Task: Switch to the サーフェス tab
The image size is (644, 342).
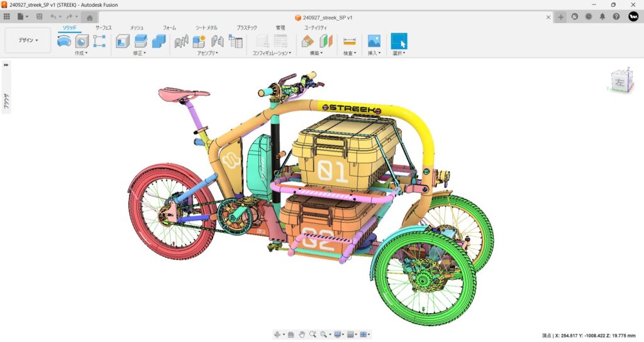Action: [104, 28]
